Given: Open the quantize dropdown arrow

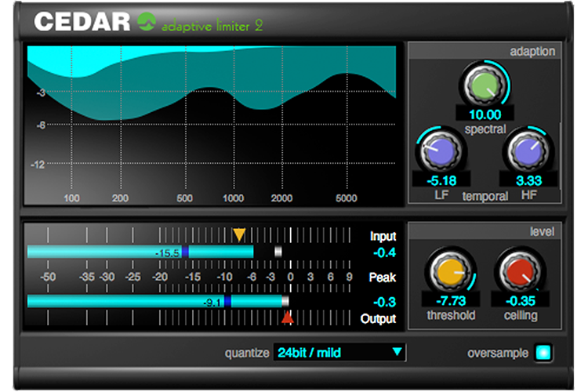Looking at the screenshot, I should [397, 352].
